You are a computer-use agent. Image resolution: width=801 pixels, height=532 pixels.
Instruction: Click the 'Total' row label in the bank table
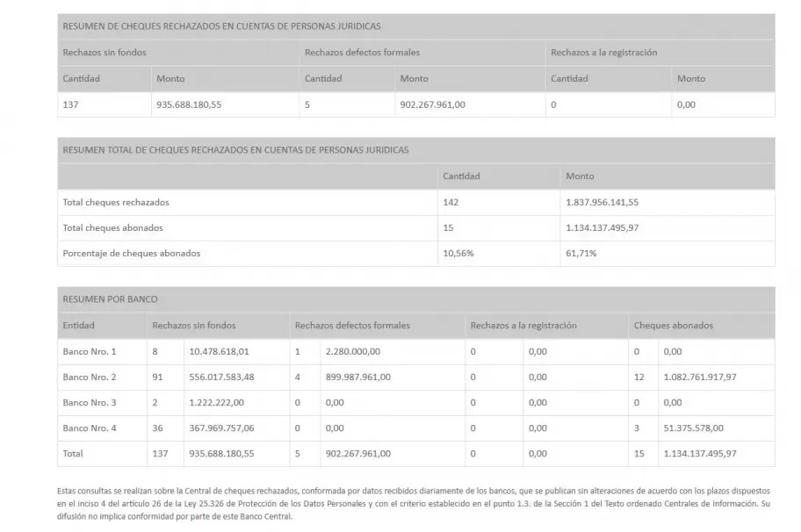(x=73, y=453)
